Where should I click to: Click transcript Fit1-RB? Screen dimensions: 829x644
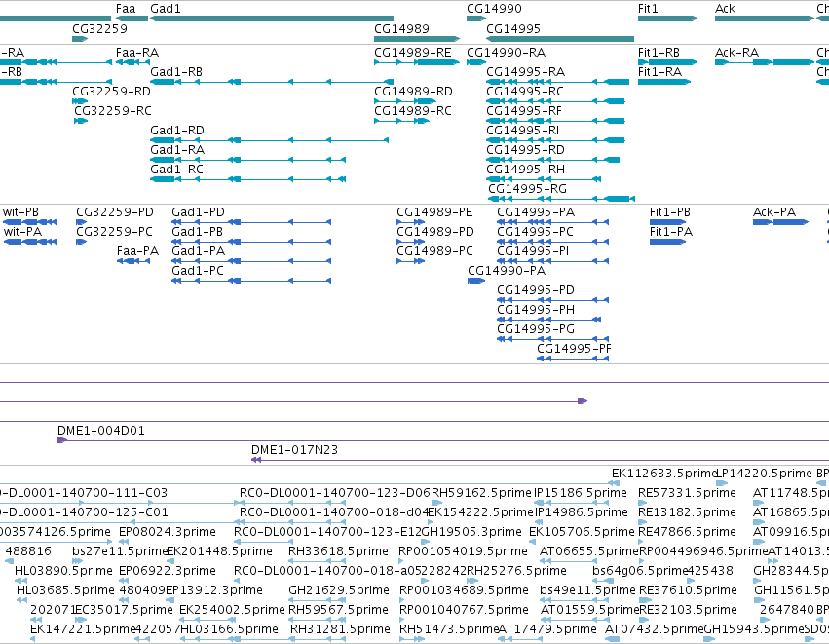pos(667,62)
